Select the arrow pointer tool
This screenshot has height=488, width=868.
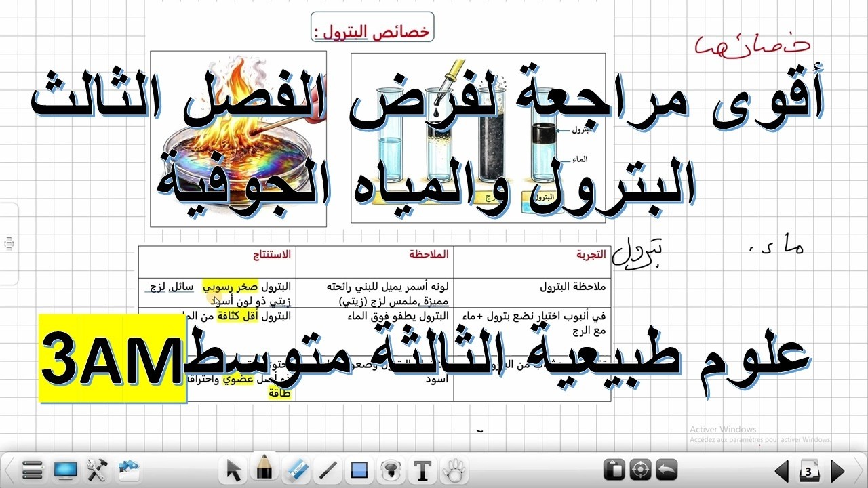234,470
